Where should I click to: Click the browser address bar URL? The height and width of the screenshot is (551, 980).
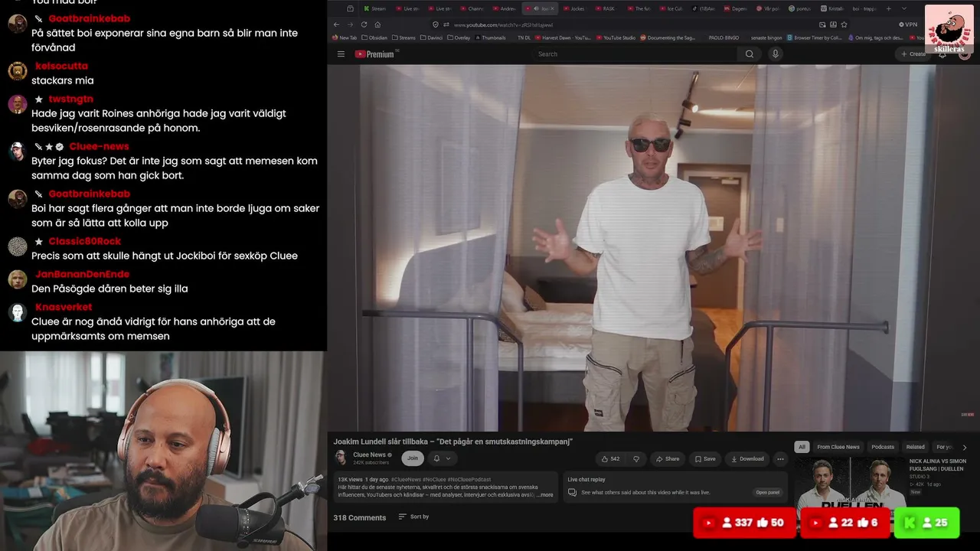point(503,24)
